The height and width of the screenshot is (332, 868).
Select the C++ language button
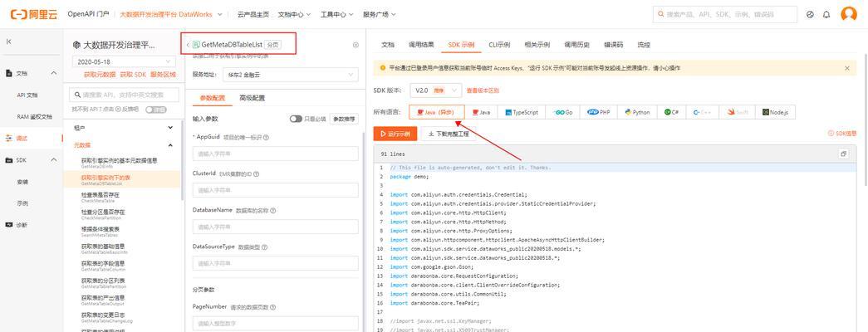click(703, 112)
